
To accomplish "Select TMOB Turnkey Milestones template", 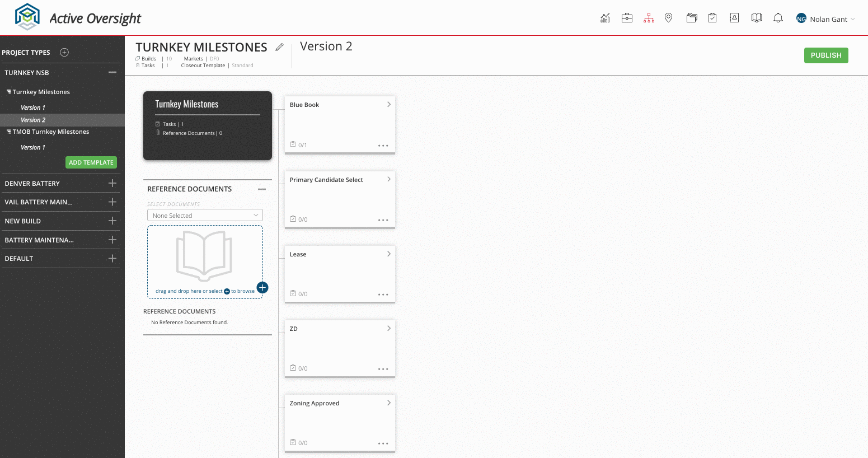I will point(50,132).
